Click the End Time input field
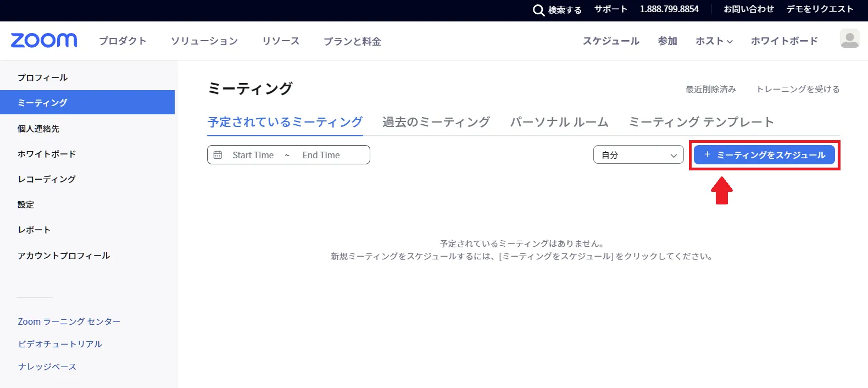The height and width of the screenshot is (388, 868). click(321, 155)
